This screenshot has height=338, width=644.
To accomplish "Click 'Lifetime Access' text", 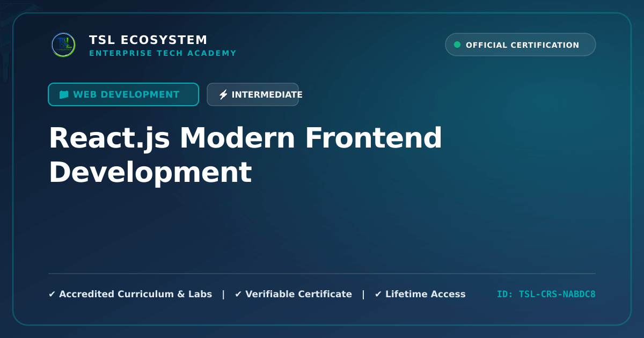I will tap(426, 294).
